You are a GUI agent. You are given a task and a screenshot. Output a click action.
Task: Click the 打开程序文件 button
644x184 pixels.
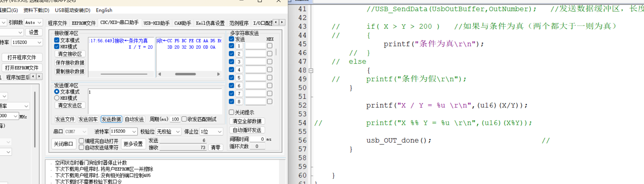[22, 58]
